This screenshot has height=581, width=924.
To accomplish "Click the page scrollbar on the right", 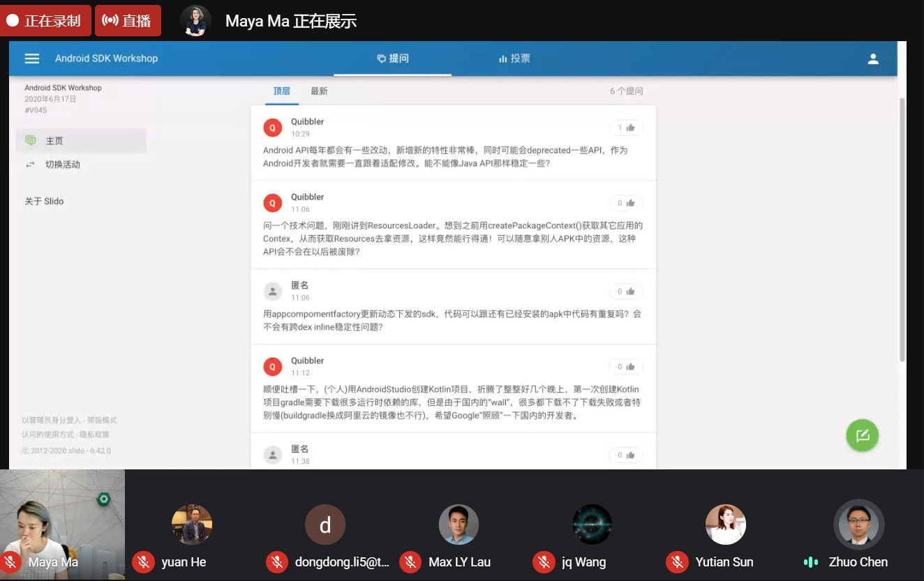I will pos(902,230).
